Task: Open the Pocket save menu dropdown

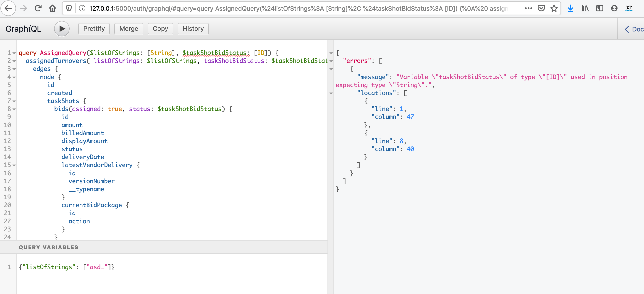Action: (x=541, y=8)
